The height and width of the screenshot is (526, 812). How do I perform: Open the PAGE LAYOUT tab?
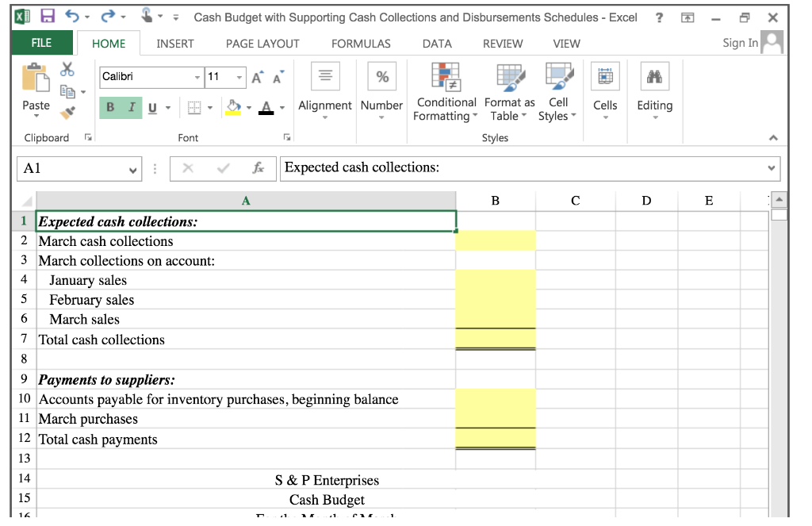[x=262, y=44]
